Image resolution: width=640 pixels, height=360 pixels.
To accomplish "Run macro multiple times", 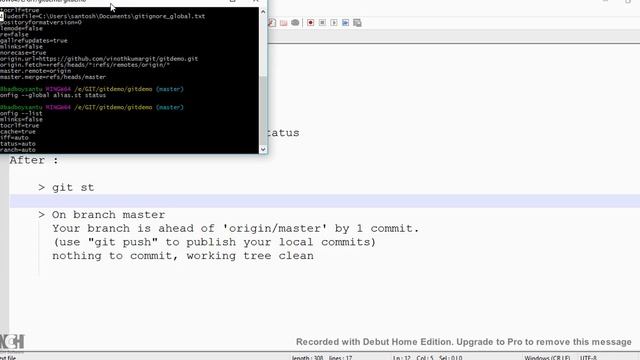I will (346, 23).
